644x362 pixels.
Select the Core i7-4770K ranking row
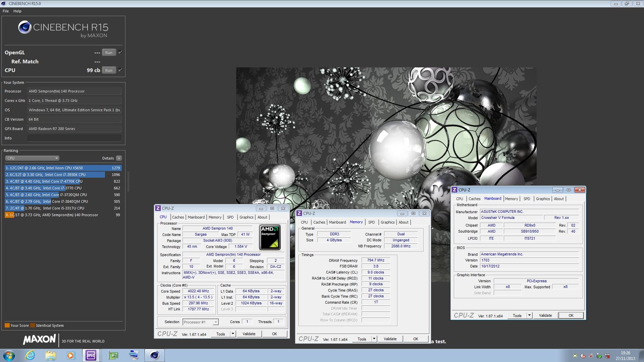tap(63, 181)
